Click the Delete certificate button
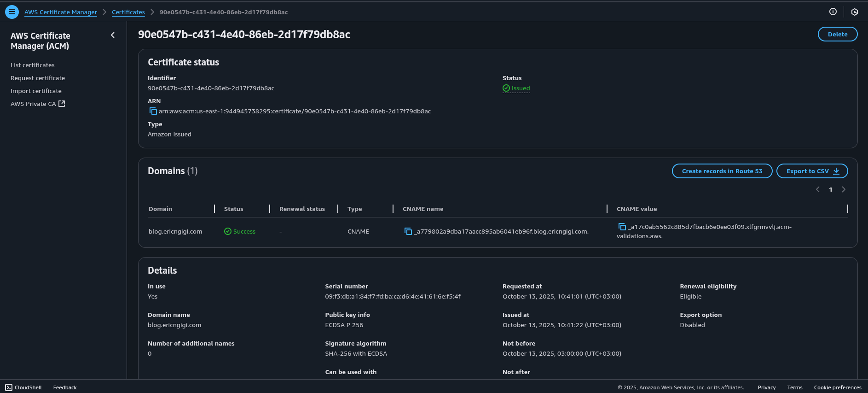 [x=837, y=34]
